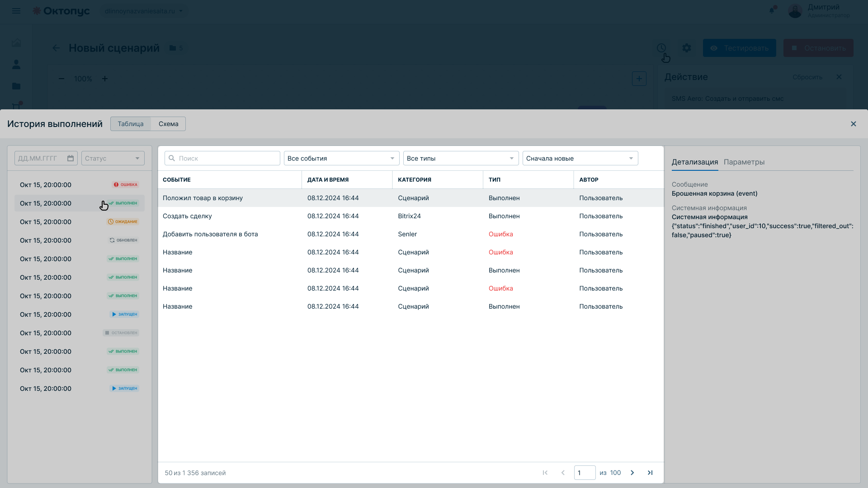Go to the last page of records
Image resolution: width=868 pixels, height=488 pixels.
tap(650, 473)
